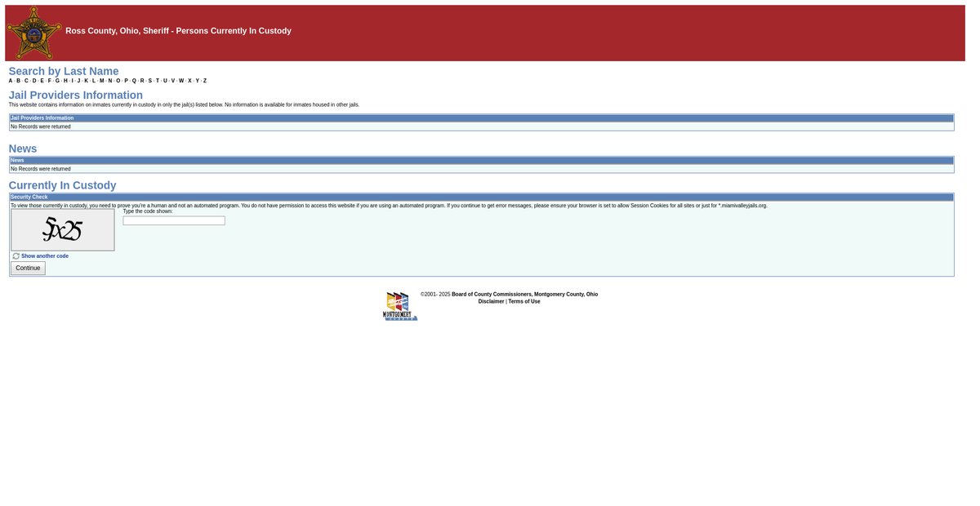This screenshot has height=506, width=980.
Task: Search last names starting with D
Action: click(x=34, y=81)
